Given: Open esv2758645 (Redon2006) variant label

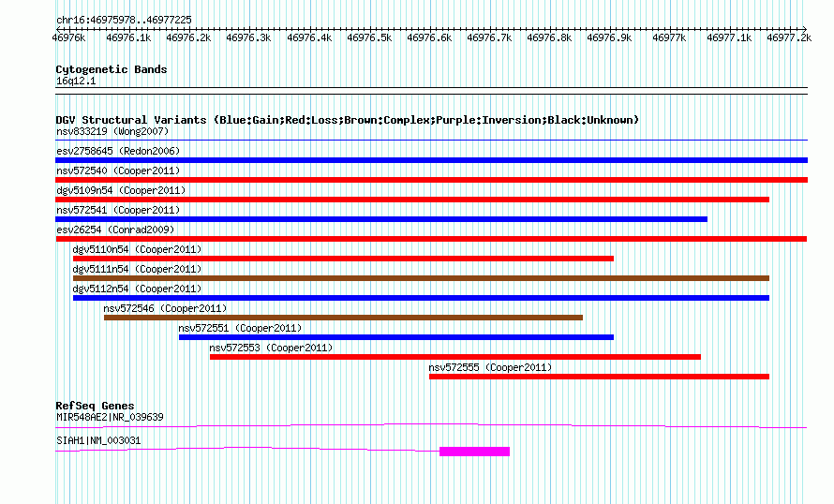Looking at the screenshot, I should [118, 151].
